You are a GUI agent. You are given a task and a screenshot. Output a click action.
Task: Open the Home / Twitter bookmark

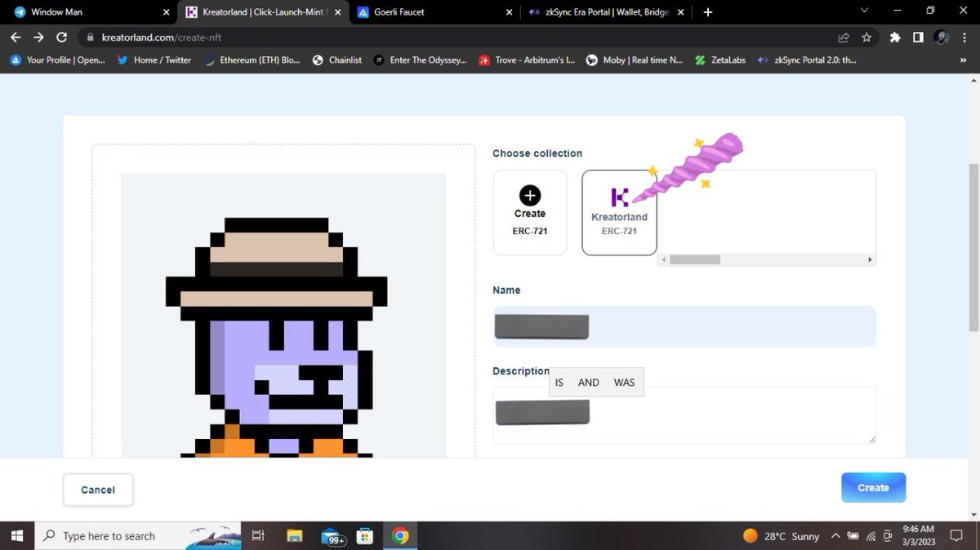pyautogui.click(x=155, y=60)
